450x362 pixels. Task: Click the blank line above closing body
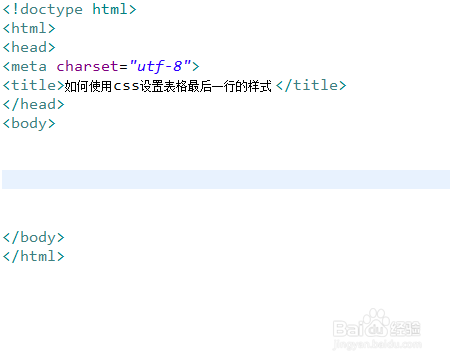[x=226, y=219]
